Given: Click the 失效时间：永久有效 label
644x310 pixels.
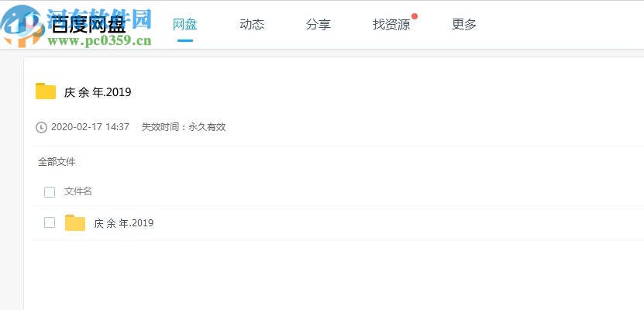Looking at the screenshot, I should pyautogui.click(x=183, y=127).
